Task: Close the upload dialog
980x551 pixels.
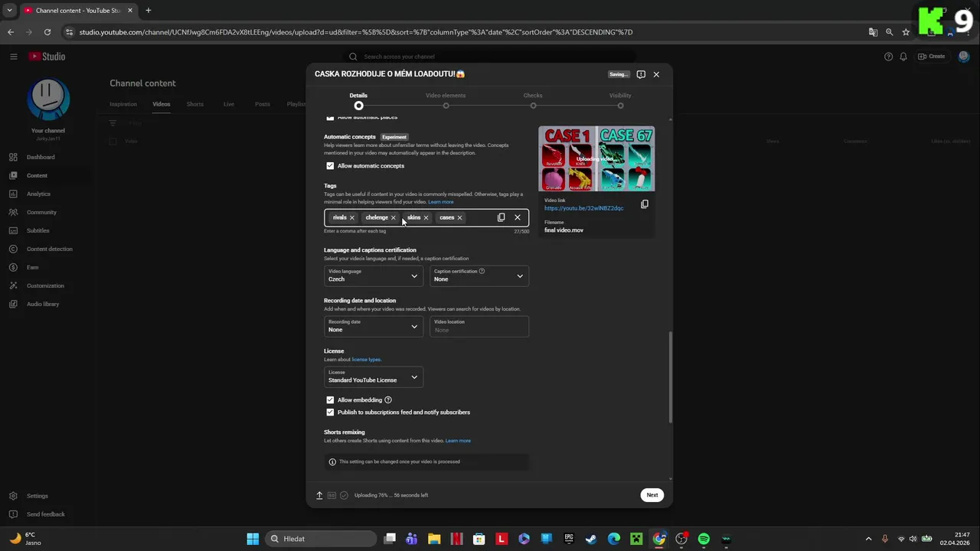Action: pos(656,74)
